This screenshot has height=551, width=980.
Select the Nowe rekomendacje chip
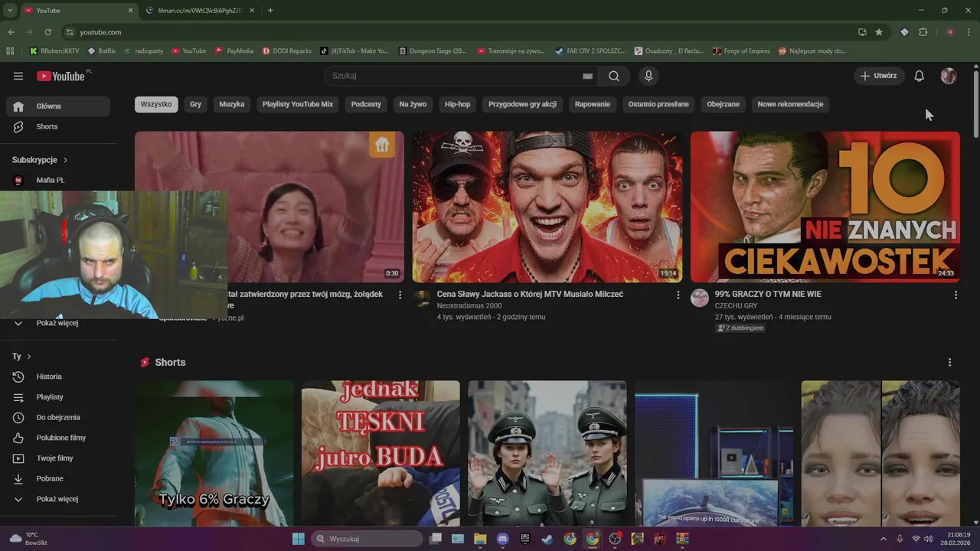790,104
